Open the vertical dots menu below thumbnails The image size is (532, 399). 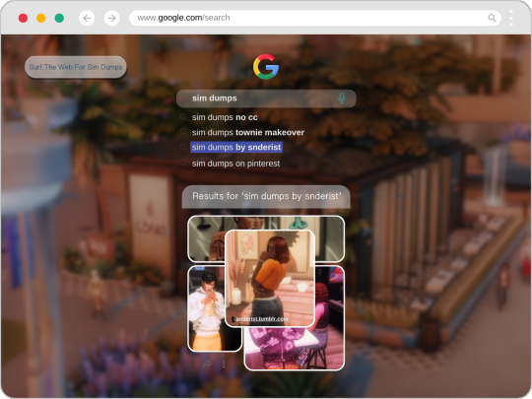224,365
